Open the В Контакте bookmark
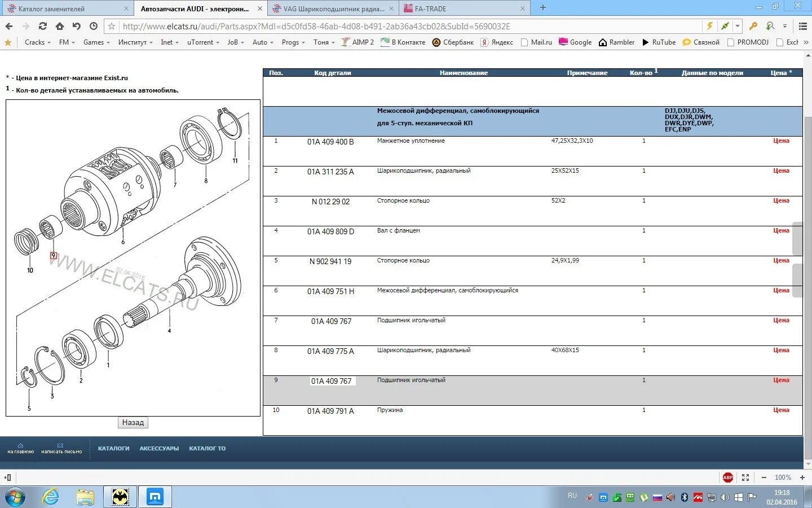Image resolution: width=812 pixels, height=508 pixels. tap(403, 42)
